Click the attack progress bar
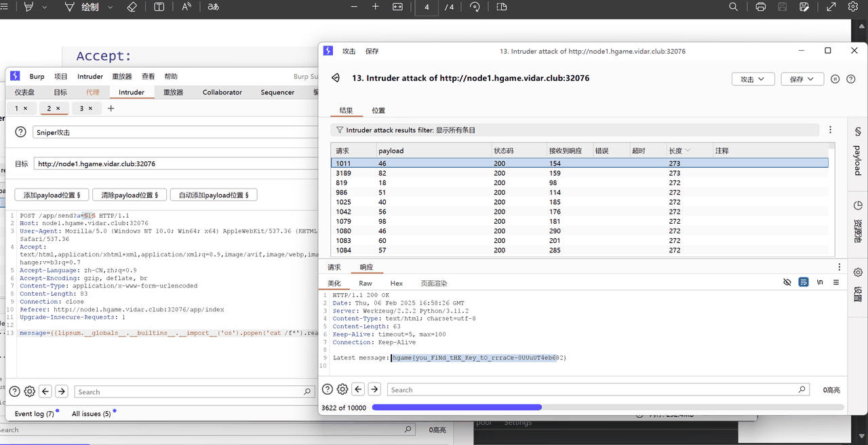 point(608,407)
